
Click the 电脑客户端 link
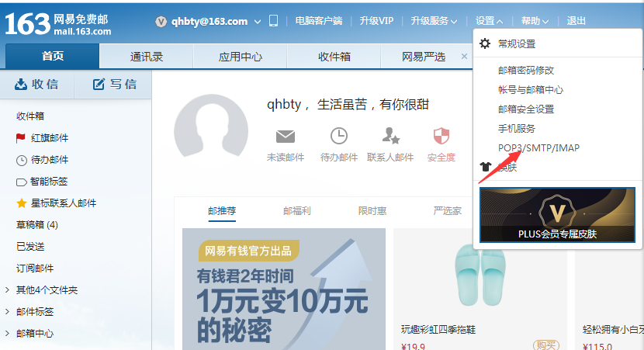[319, 21]
